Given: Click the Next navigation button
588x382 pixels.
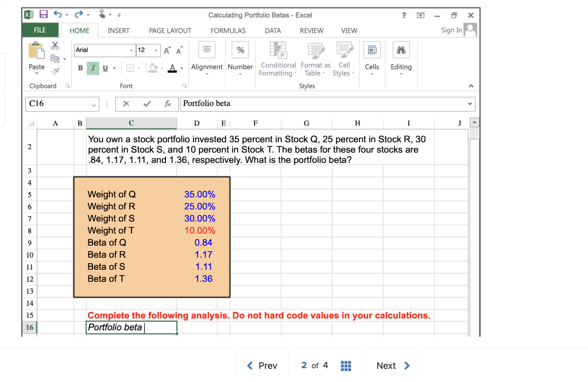Looking at the screenshot, I should point(393,365).
